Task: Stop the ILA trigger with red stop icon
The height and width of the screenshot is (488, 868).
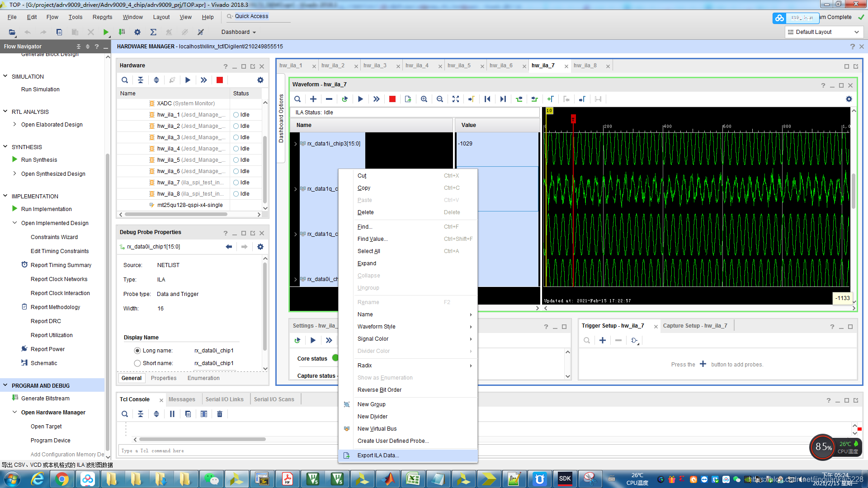Action: tap(392, 99)
